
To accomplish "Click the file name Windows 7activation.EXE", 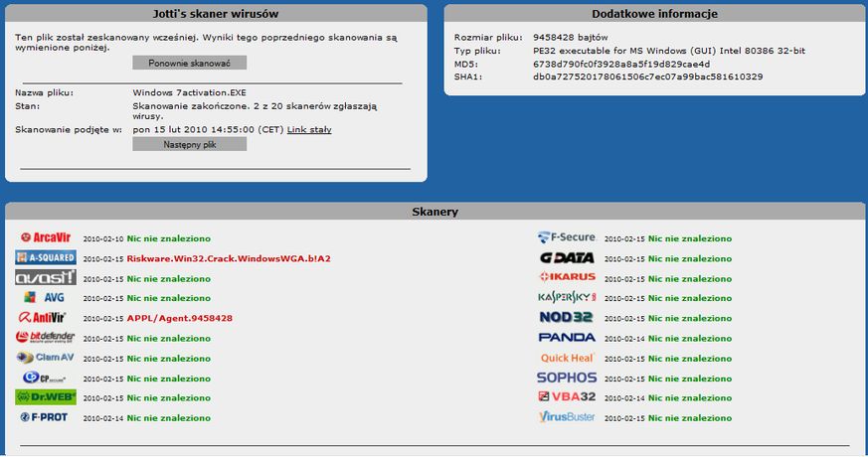I will pyautogui.click(x=189, y=92).
